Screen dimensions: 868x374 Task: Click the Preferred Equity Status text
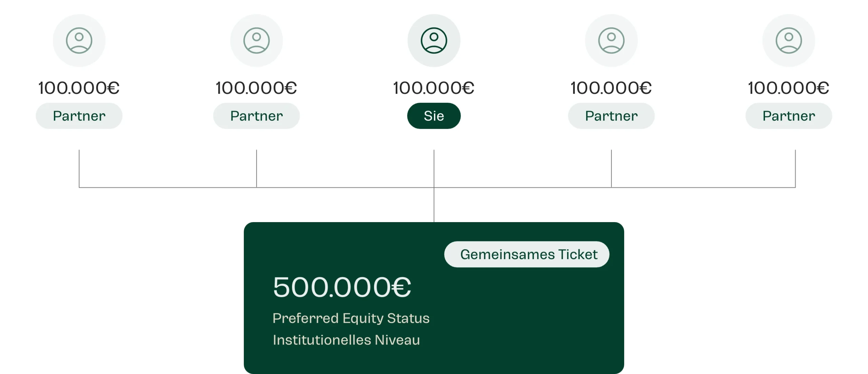pyautogui.click(x=351, y=318)
